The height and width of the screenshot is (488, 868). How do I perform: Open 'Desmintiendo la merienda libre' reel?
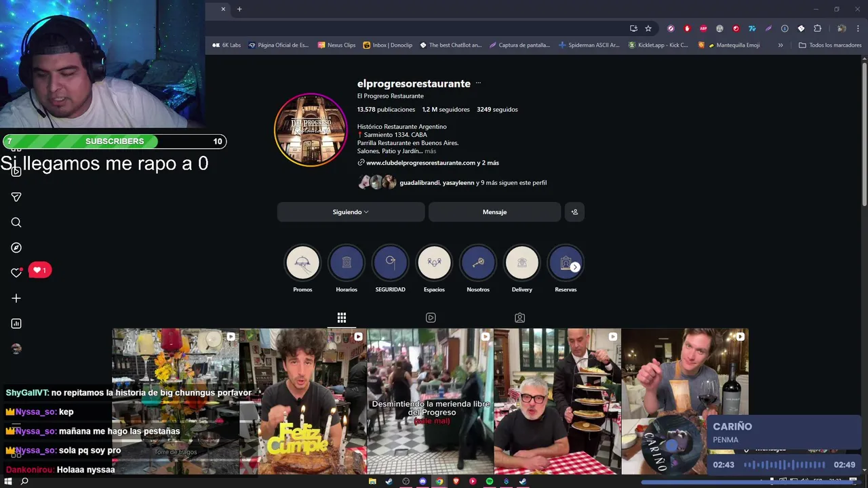431,401
